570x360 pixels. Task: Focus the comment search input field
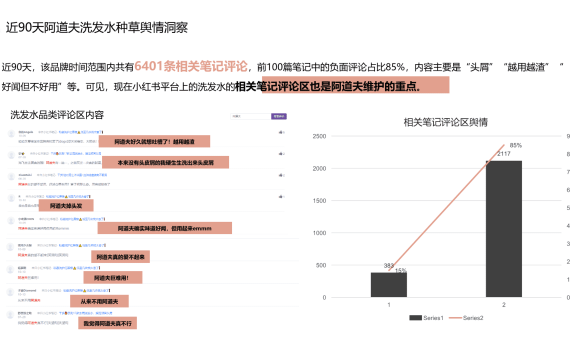tap(250, 116)
